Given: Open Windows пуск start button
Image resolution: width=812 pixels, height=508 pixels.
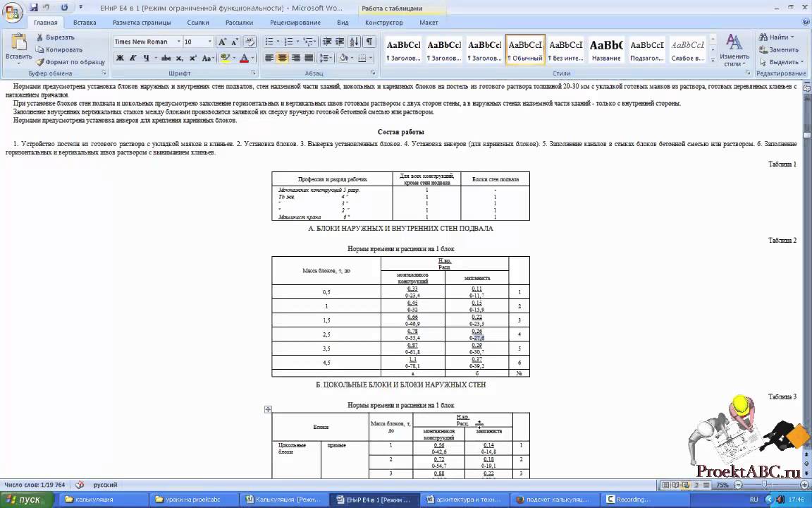Looking at the screenshot, I should coord(25,500).
